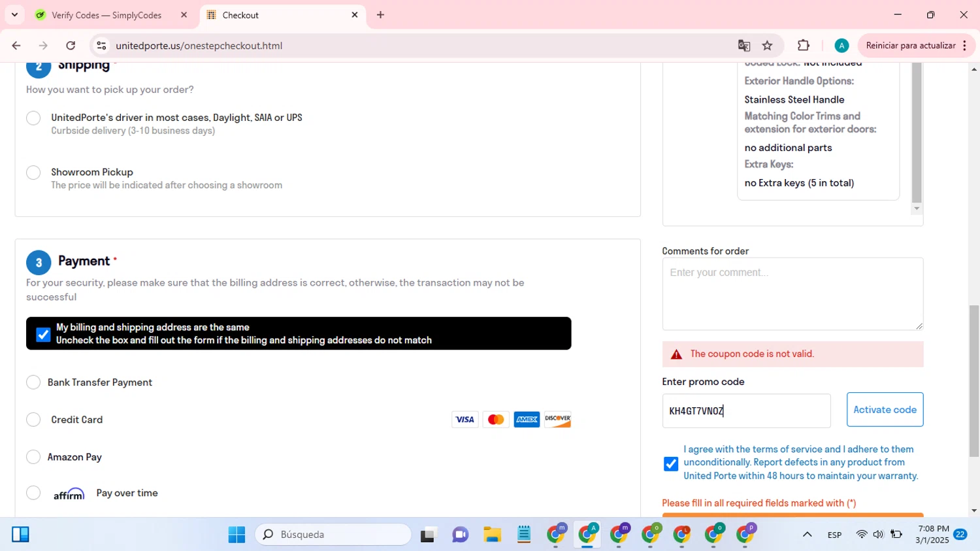Select Credit Card payment method
The width and height of the screenshot is (980, 551).
[x=33, y=420]
